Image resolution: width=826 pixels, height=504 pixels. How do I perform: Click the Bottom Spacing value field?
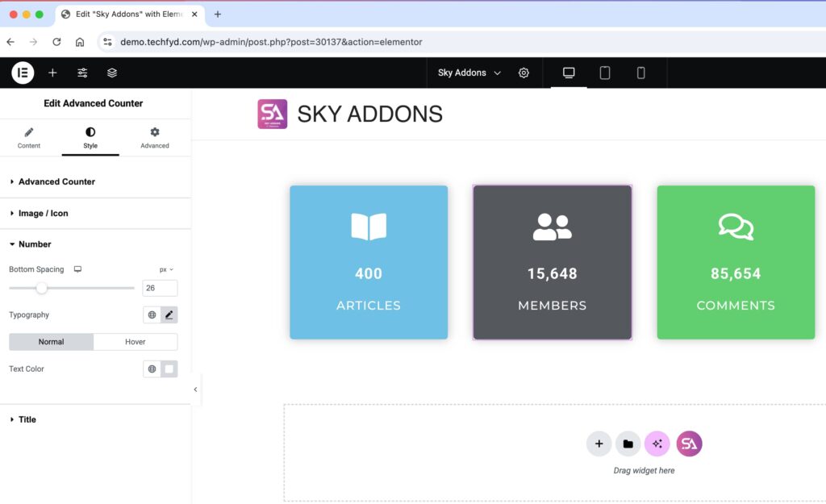coord(160,288)
